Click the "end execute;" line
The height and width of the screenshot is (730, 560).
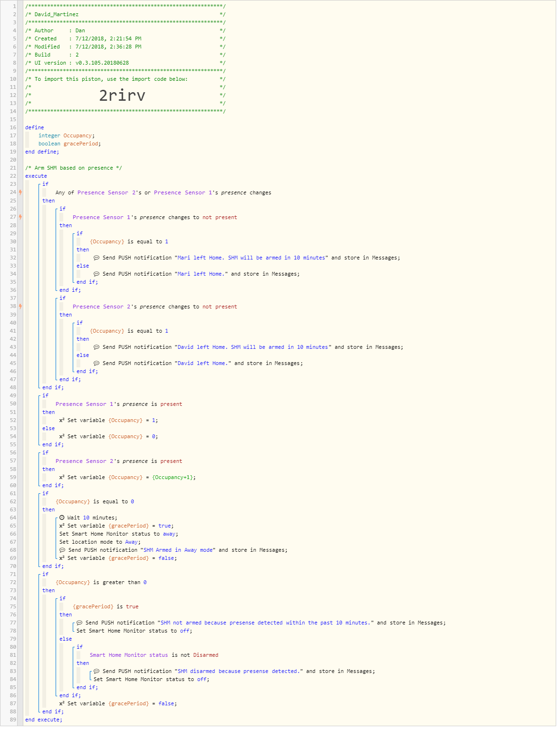(44, 720)
